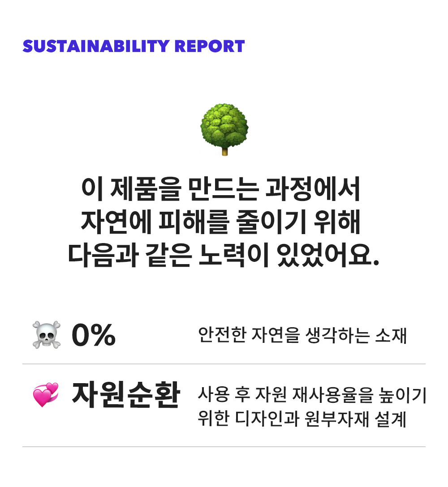Click the 안전한 자연을 생각하는 소재 description

coord(302,335)
